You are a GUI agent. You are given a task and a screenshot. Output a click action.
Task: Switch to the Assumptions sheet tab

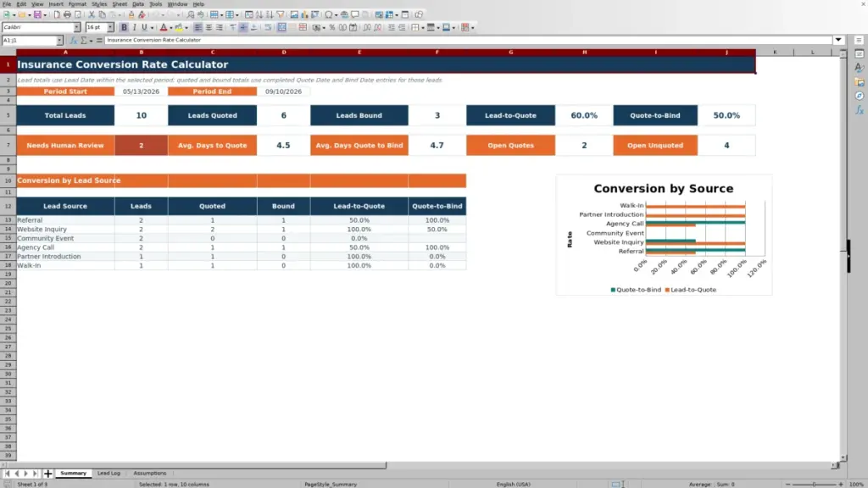tap(149, 473)
